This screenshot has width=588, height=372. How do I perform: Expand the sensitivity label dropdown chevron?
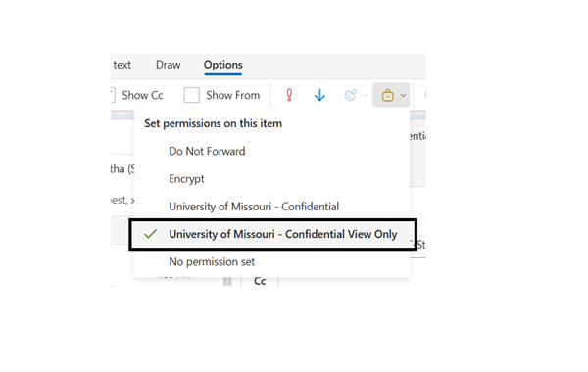pyautogui.click(x=366, y=95)
